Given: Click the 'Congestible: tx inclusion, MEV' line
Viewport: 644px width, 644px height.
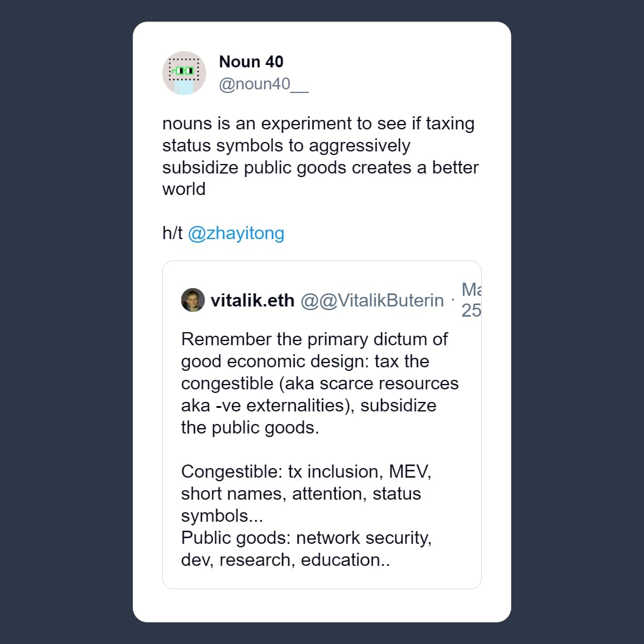Looking at the screenshot, I should (306, 471).
